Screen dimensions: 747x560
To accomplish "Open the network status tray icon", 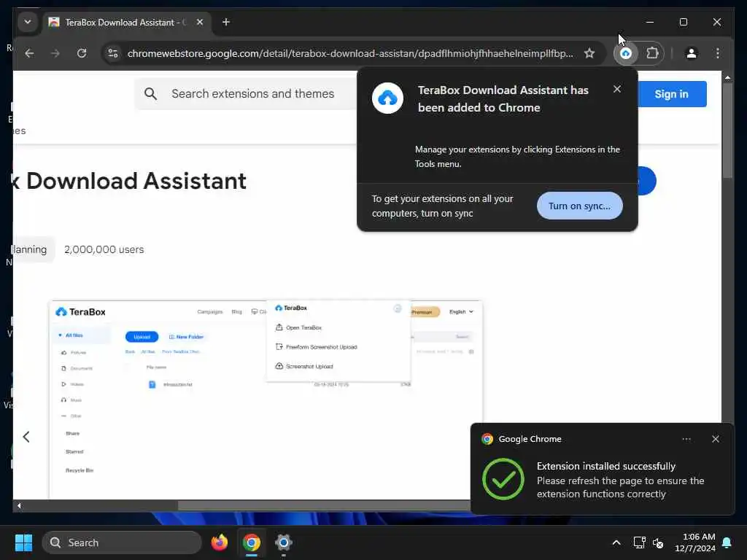I will click(639, 542).
